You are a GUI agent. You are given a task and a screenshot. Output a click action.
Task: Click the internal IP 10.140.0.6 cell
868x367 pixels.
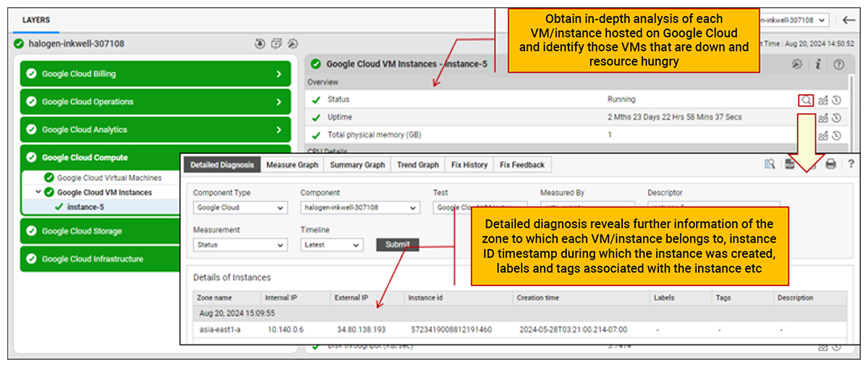(x=285, y=329)
